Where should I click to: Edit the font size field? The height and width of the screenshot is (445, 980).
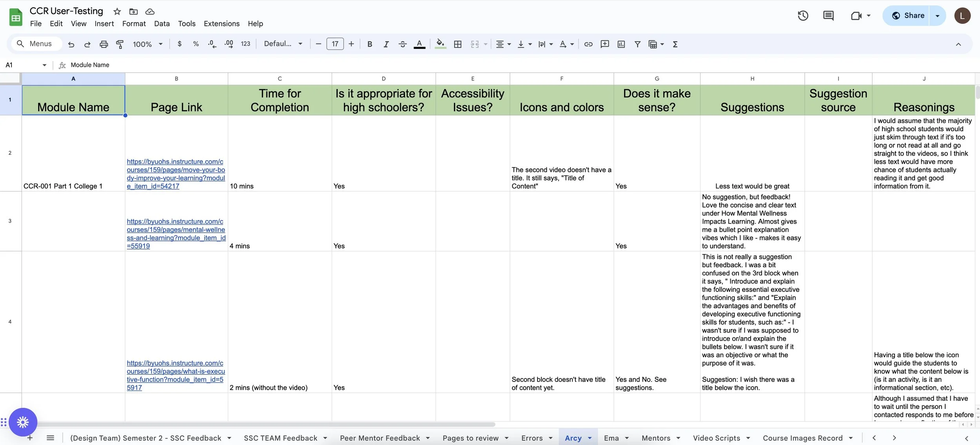pos(335,44)
